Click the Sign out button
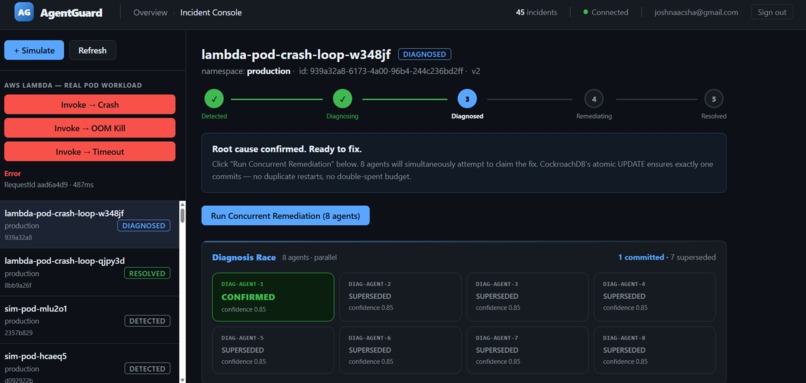 772,12
